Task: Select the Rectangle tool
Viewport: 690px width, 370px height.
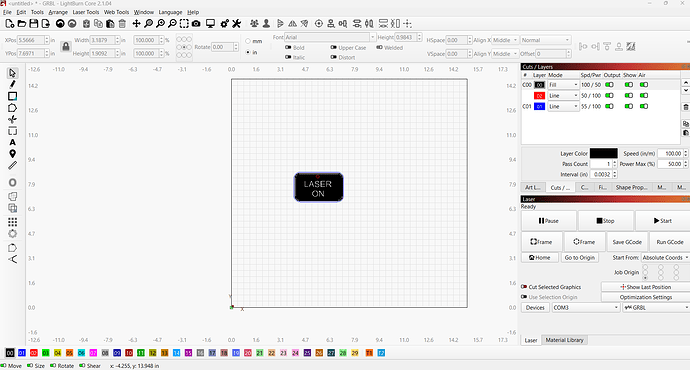Action: tap(12, 96)
